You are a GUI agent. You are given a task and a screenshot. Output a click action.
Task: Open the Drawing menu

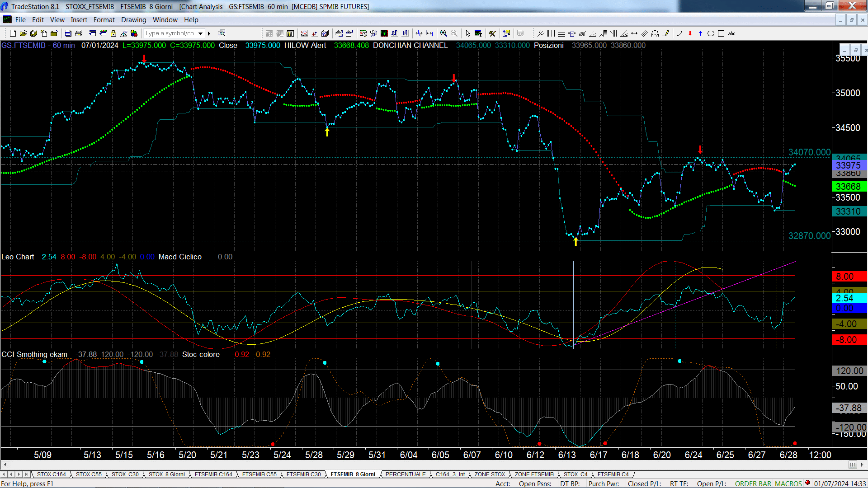coord(134,20)
